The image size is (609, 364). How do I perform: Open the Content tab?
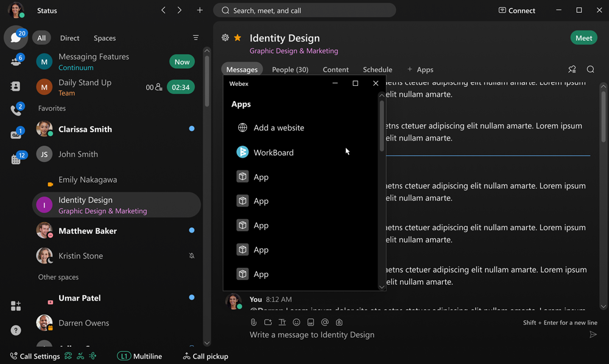336,69
